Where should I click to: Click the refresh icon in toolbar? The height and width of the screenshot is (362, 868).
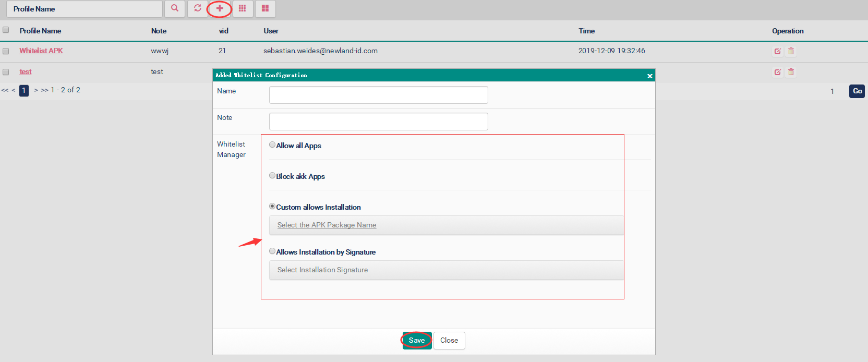coord(198,8)
